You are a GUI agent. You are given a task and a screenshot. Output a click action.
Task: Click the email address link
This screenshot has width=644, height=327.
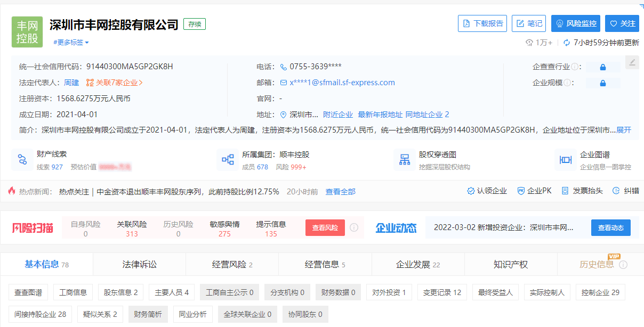[x=342, y=83]
